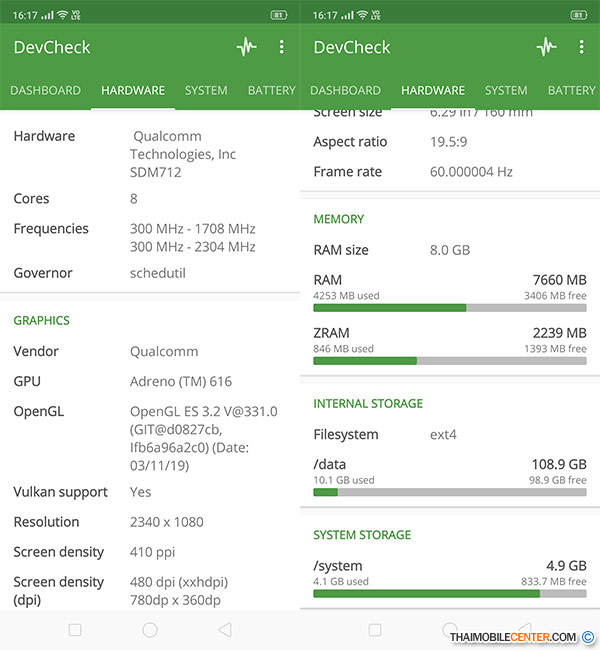Tap the 4253 MB used label
The height and width of the screenshot is (650, 600).
[346, 296]
